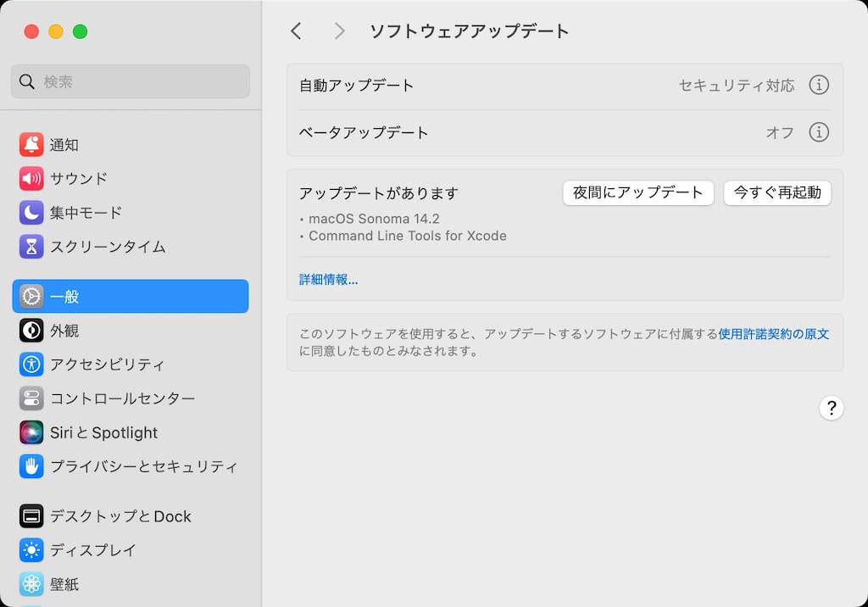Click the オフ value for beta updates
The image size is (868, 607).
pos(780,132)
